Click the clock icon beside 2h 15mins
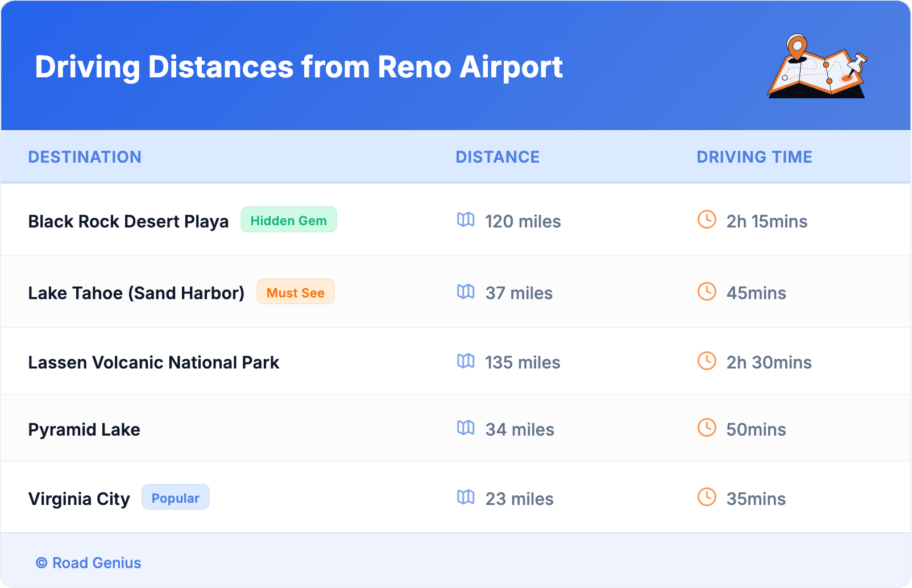 [x=707, y=220]
